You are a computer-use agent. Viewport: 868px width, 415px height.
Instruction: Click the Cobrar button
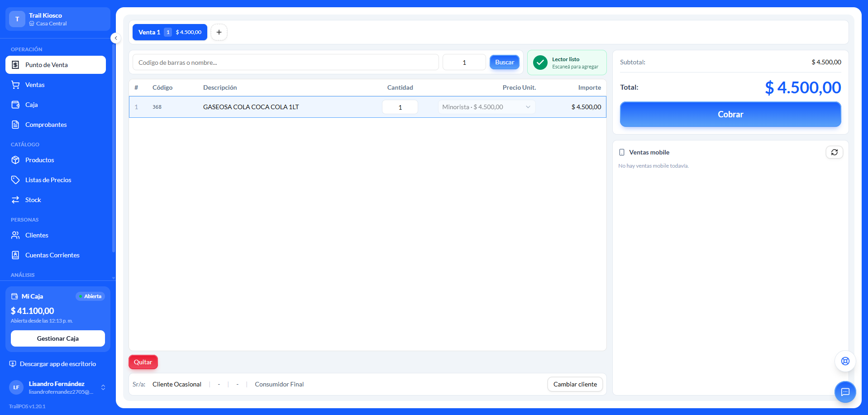point(730,114)
